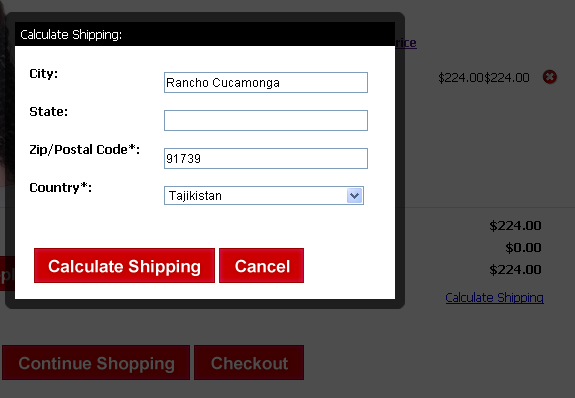Click the $0.00 shipping amount
This screenshot has width=575, height=398.
523,248
